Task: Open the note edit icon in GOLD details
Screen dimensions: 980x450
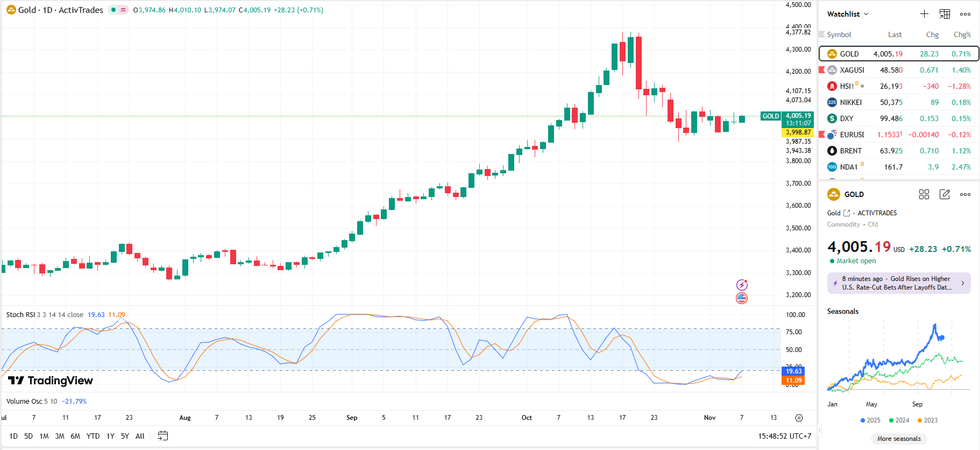Action: [x=945, y=194]
